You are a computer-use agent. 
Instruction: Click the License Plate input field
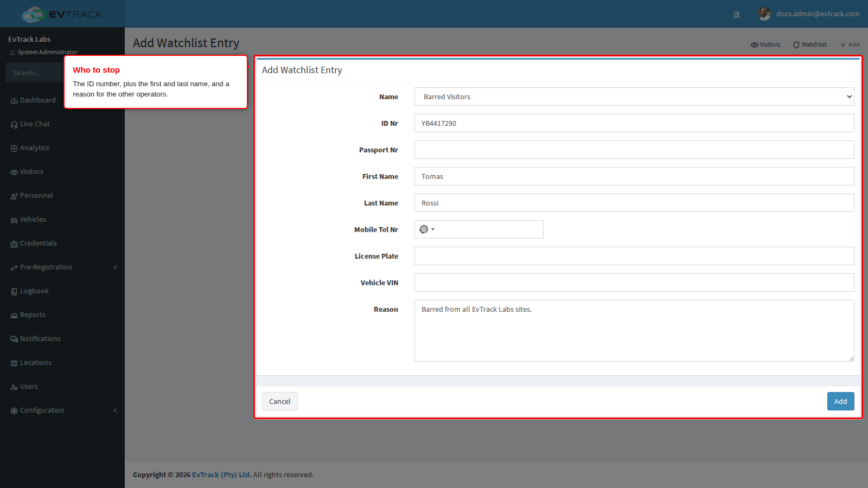(634, 256)
